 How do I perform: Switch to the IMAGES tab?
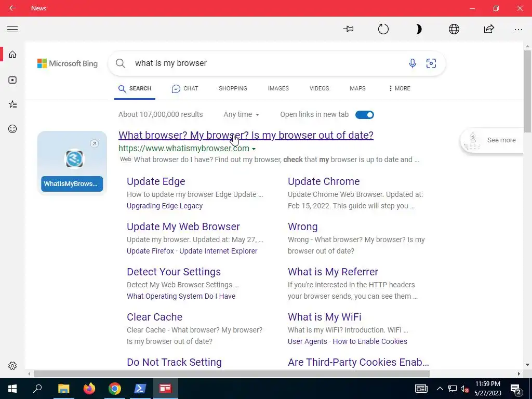[x=278, y=88]
